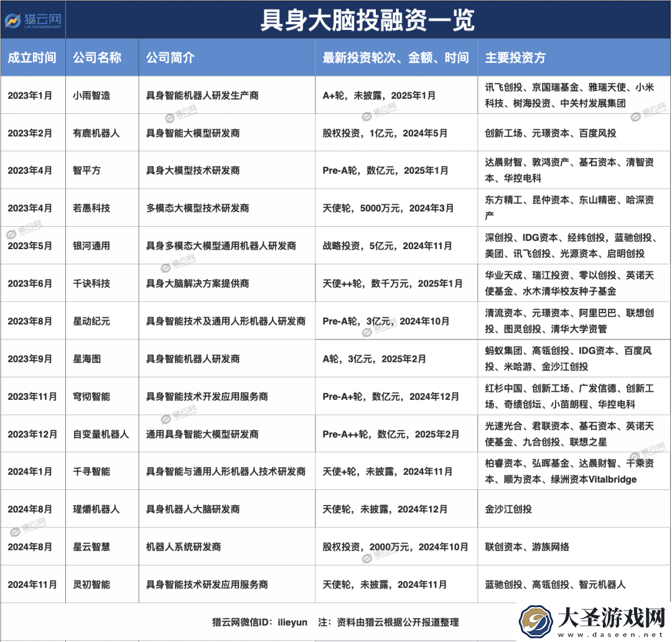
Task: Click the description 具身多模态大模型通用机器人研发商
Action: click(x=221, y=246)
